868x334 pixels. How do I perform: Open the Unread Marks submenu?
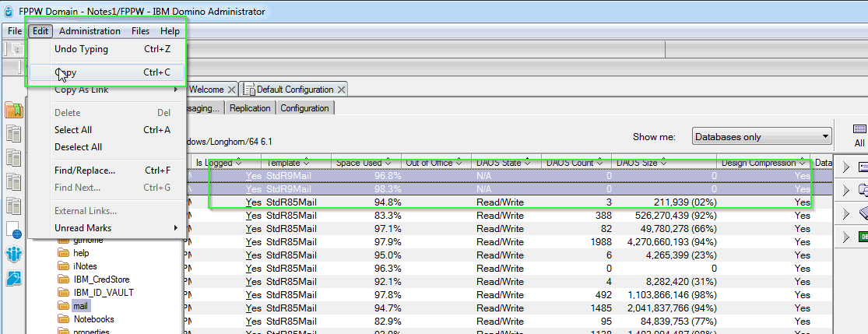[x=107, y=227]
